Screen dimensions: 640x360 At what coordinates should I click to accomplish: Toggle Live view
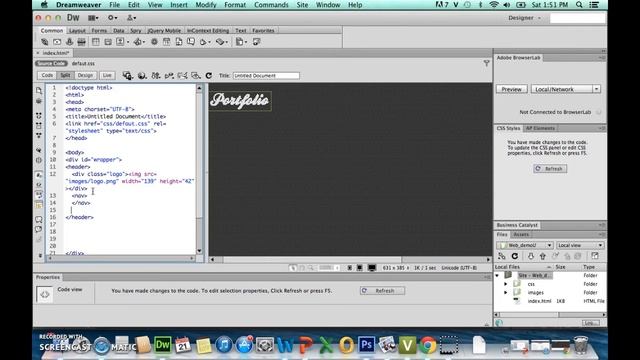pyautogui.click(x=107, y=75)
